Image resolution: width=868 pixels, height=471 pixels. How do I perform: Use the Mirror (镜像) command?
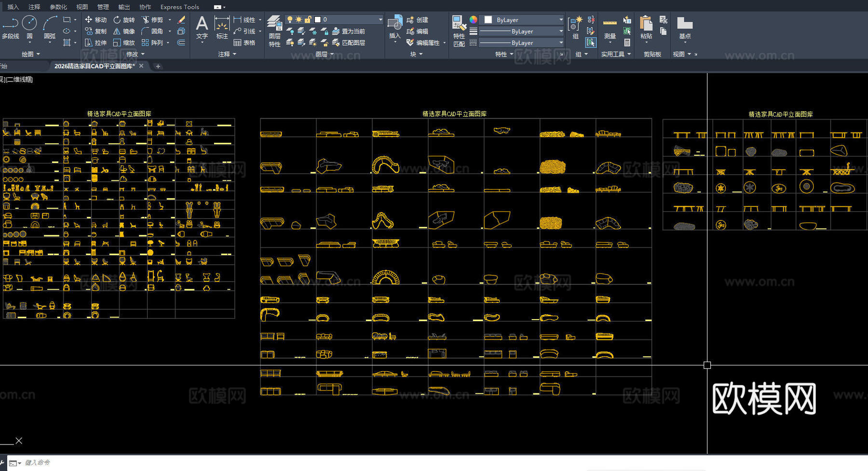click(124, 31)
